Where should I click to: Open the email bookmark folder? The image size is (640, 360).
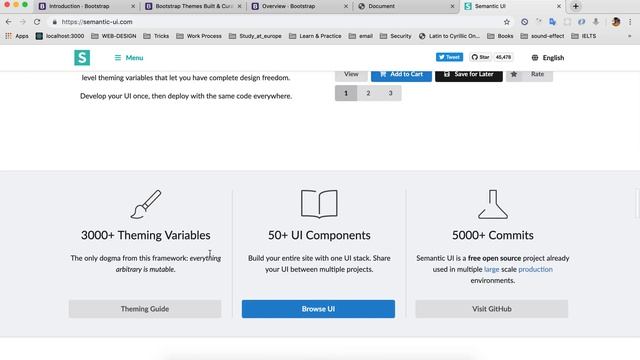(x=361, y=36)
